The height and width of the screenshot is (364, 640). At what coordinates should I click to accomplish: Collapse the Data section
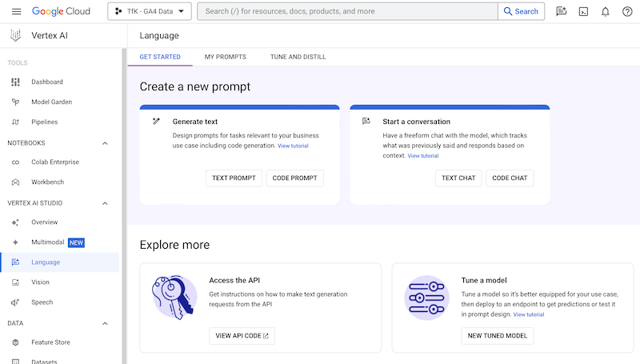coord(105,323)
